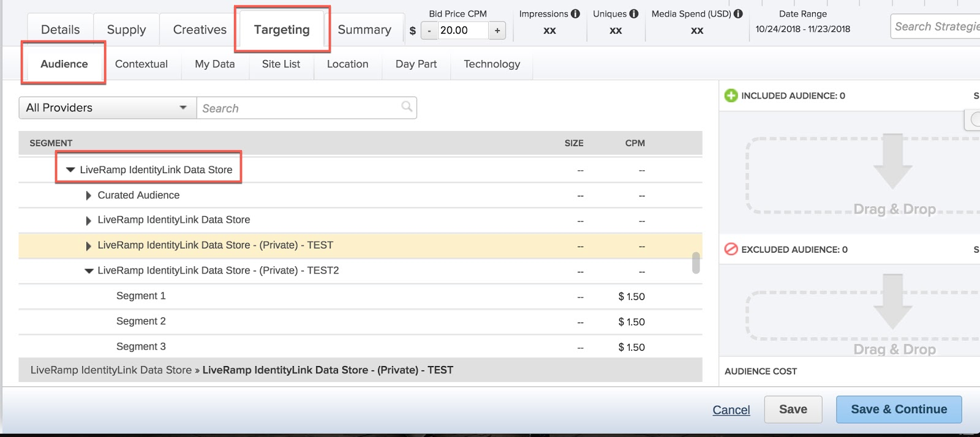Open the Details tab
Image resolution: width=980 pixels, height=437 pixels.
point(60,29)
